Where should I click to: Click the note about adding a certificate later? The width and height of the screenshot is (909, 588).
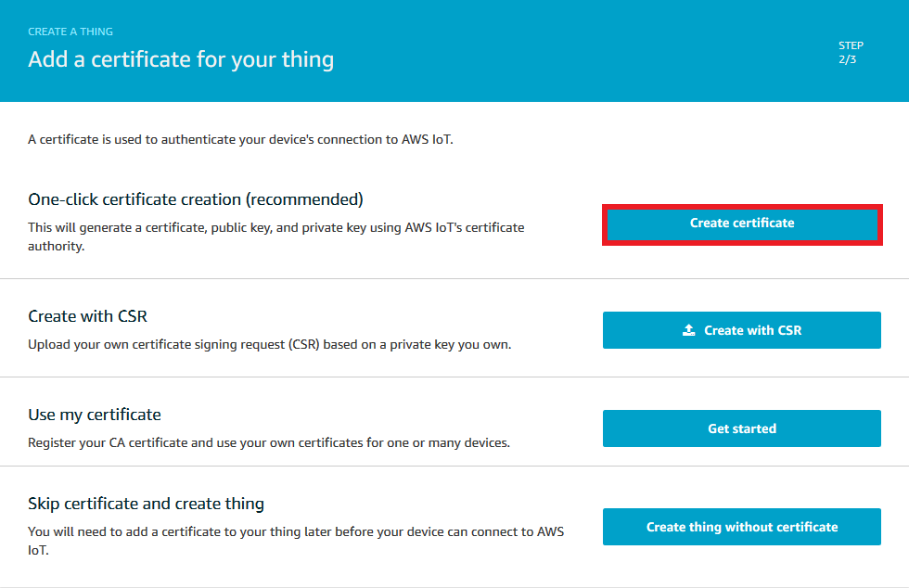[x=295, y=532]
